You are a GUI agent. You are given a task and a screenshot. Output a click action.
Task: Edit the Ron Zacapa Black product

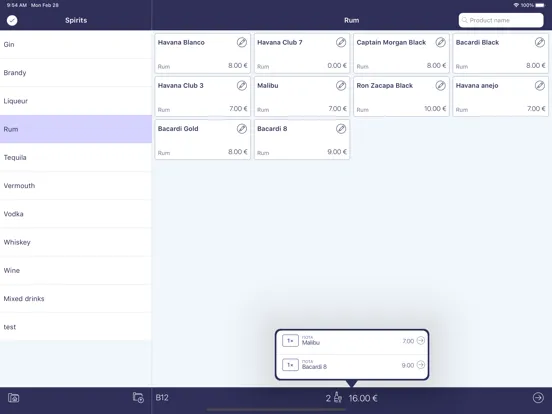click(x=440, y=86)
